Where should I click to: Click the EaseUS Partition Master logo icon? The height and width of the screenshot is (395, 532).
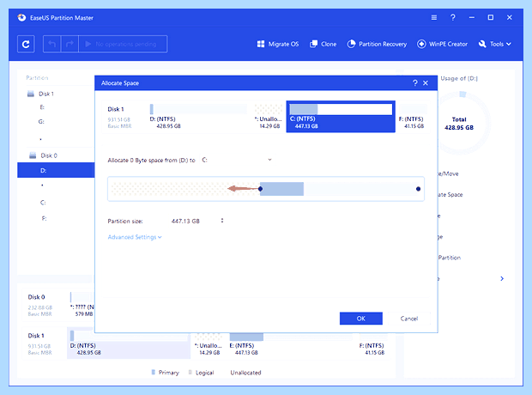(x=21, y=18)
